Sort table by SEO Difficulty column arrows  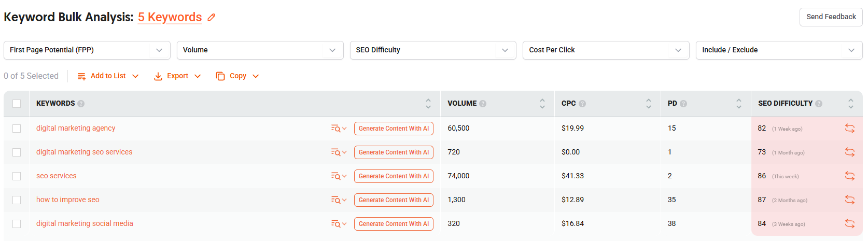click(851, 104)
